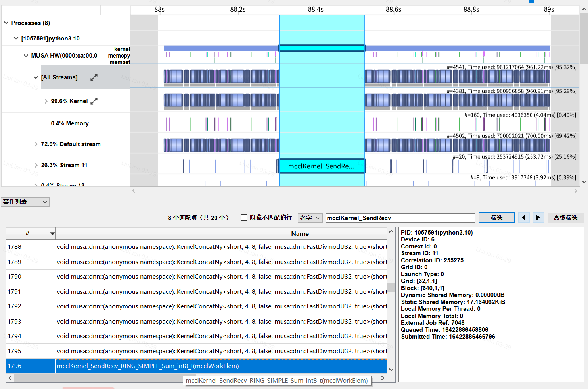The width and height of the screenshot is (588, 389).
Task: Select event row 1792
Action: coord(196,306)
